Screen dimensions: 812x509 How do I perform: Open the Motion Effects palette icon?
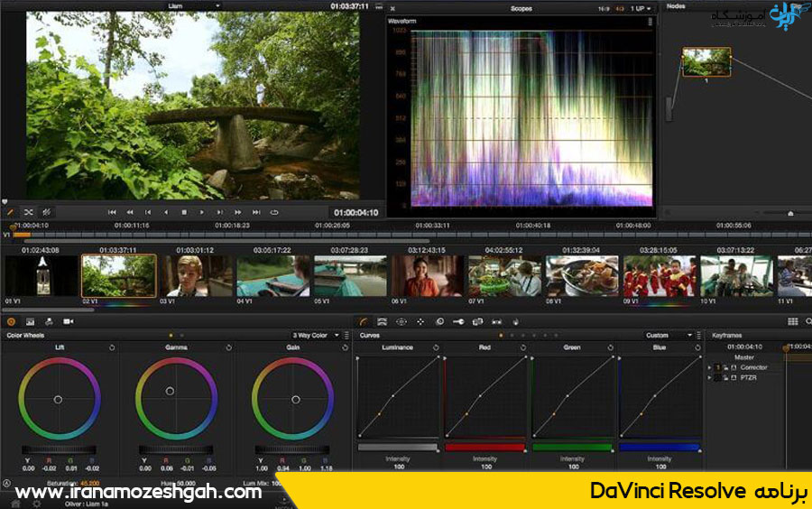click(49, 321)
